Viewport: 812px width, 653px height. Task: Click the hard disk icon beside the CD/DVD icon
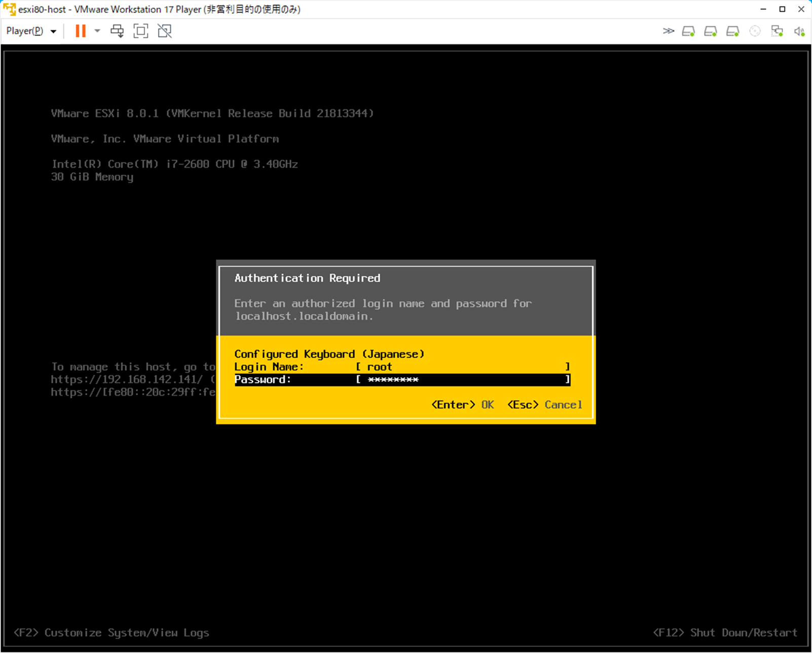coord(733,31)
